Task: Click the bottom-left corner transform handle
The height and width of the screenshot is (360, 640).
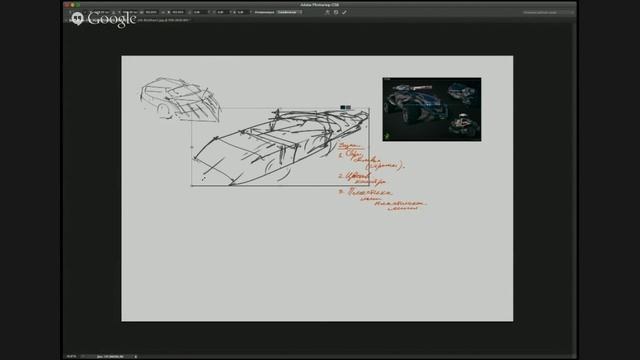Action: click(x=191, y=186)
